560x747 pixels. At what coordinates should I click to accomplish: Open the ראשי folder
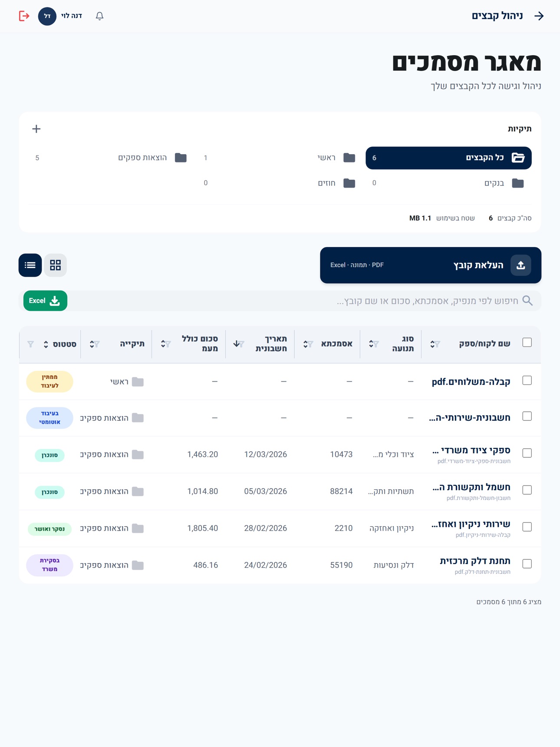(280, 158)
